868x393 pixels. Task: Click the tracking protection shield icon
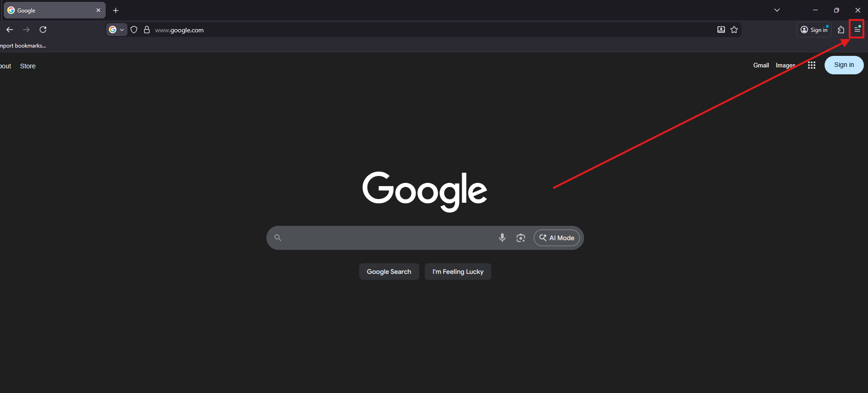(x=134, y=30)
